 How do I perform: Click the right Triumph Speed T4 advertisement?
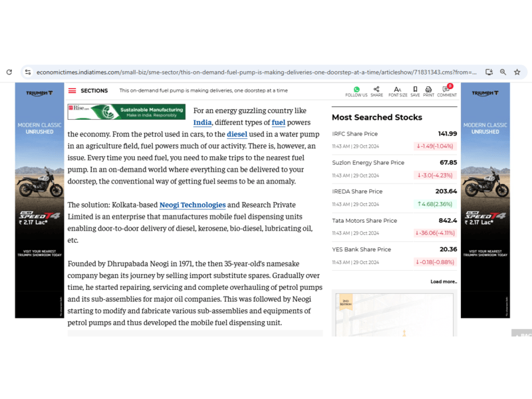point(485,200)
